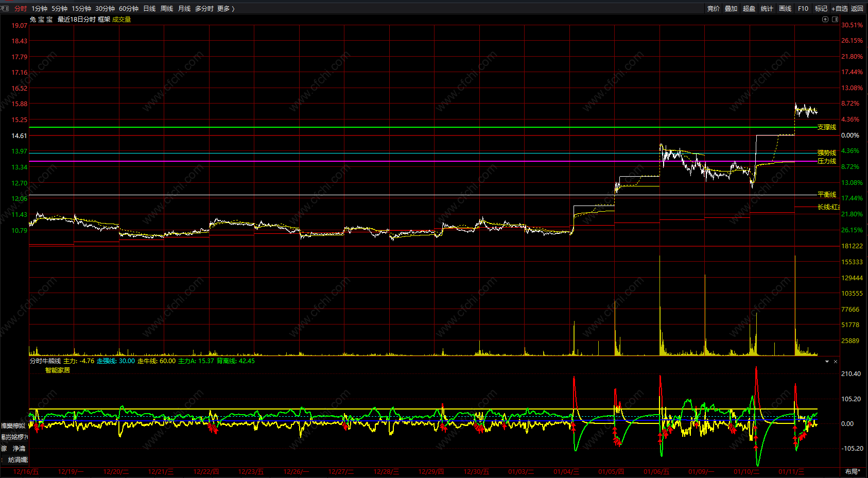Add stock via +自选 button
Screen dimensions: 868x478
coord(839,9)
